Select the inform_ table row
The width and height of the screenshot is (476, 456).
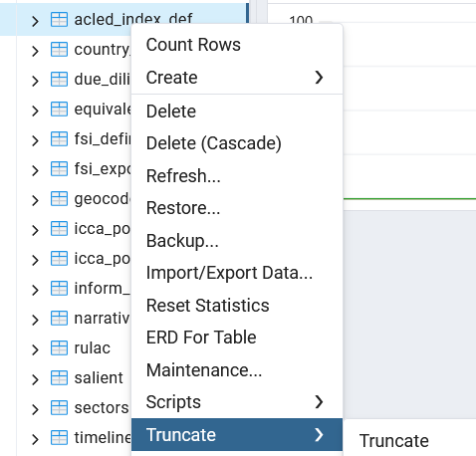[x=103, y=289]
